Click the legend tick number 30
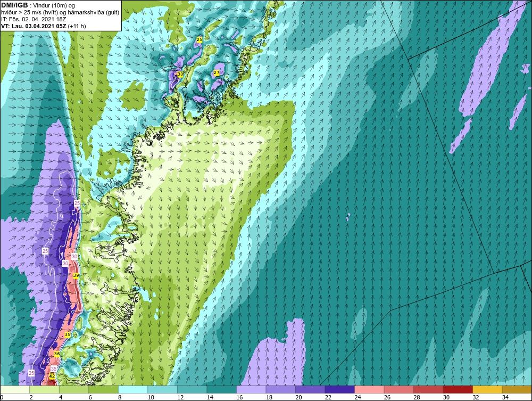 tap(446, 397)
